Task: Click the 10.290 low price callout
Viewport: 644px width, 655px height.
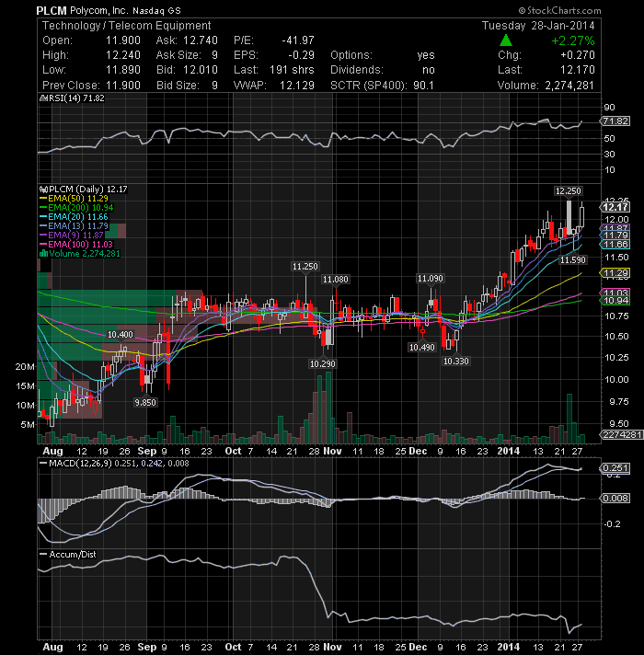Action: pyautogui.click(x=322, y=364)
